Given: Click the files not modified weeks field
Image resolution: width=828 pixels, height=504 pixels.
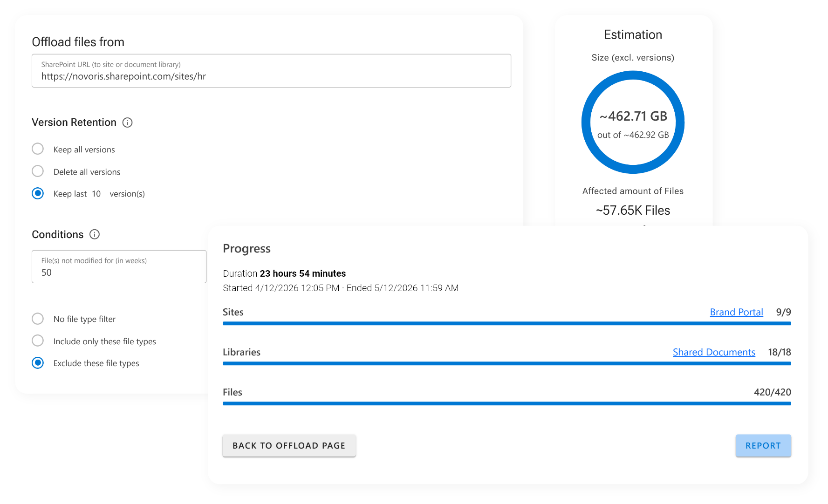Looking at the screenshot, I should (x=119, y=272).
